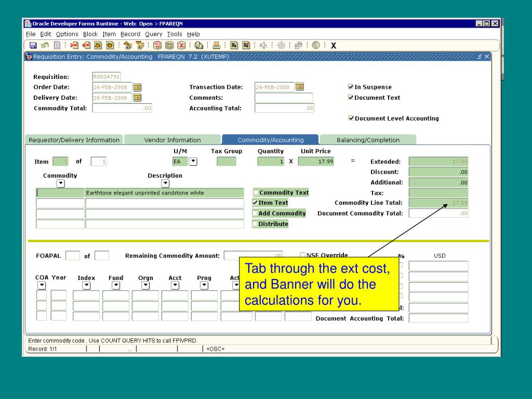
Task: Click the Unit Price field showing 17.99
Action: 316,162
